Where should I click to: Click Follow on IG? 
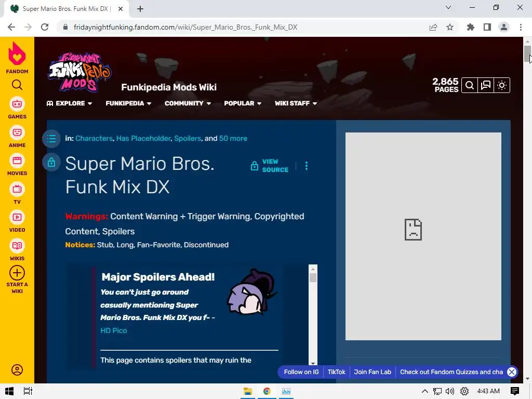pos(301,372)
